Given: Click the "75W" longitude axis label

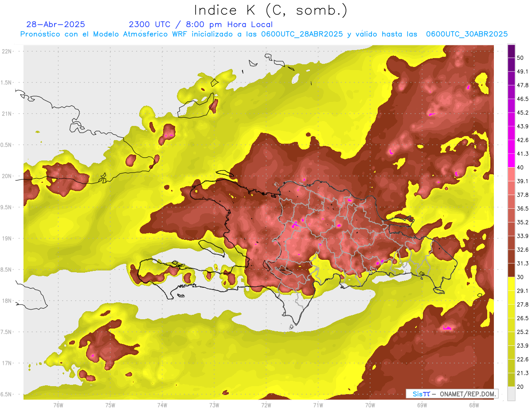Looking at the screenshot, I should tap(110, 405).
